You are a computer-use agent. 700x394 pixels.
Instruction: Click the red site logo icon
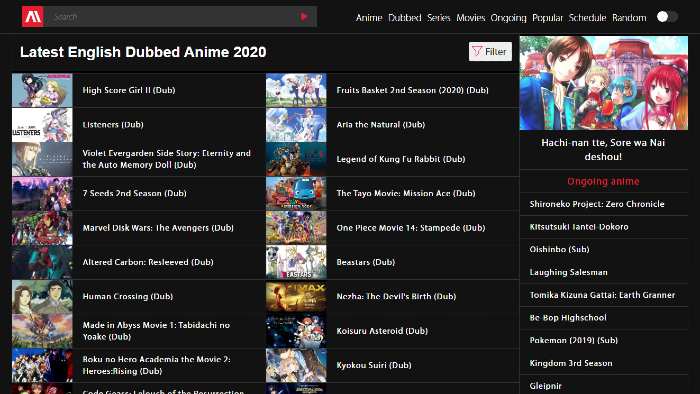(33, 17)
